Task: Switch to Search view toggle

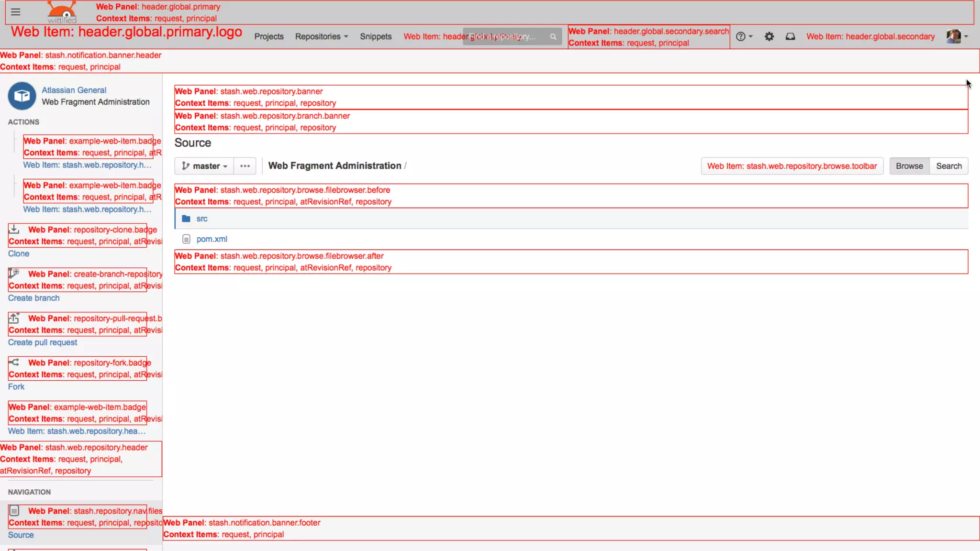Action: coord(948,166)
